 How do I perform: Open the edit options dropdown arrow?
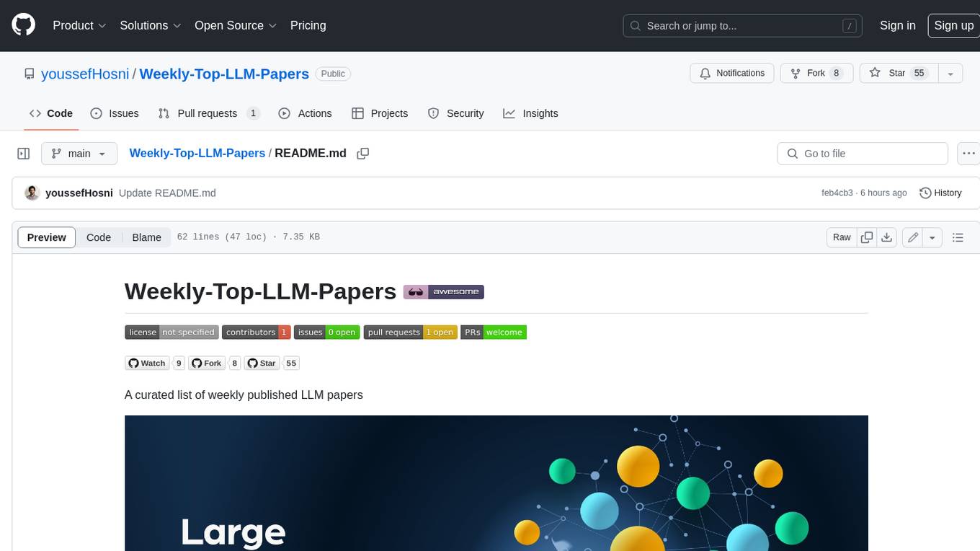[932, 237]
